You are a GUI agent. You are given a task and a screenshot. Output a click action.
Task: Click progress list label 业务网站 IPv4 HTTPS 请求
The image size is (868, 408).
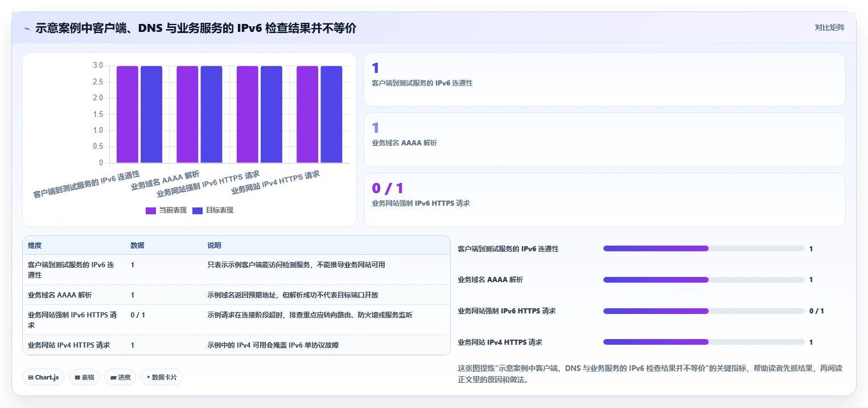500,342
